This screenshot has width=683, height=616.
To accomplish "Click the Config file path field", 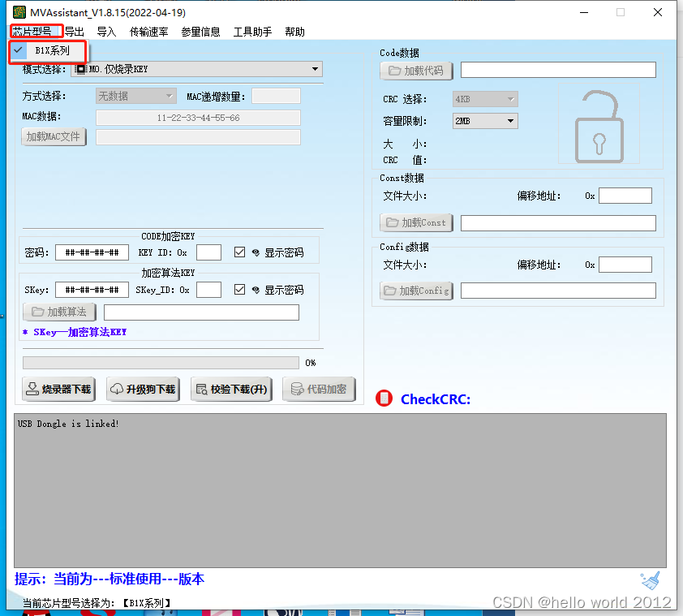I will click(558, 291).
